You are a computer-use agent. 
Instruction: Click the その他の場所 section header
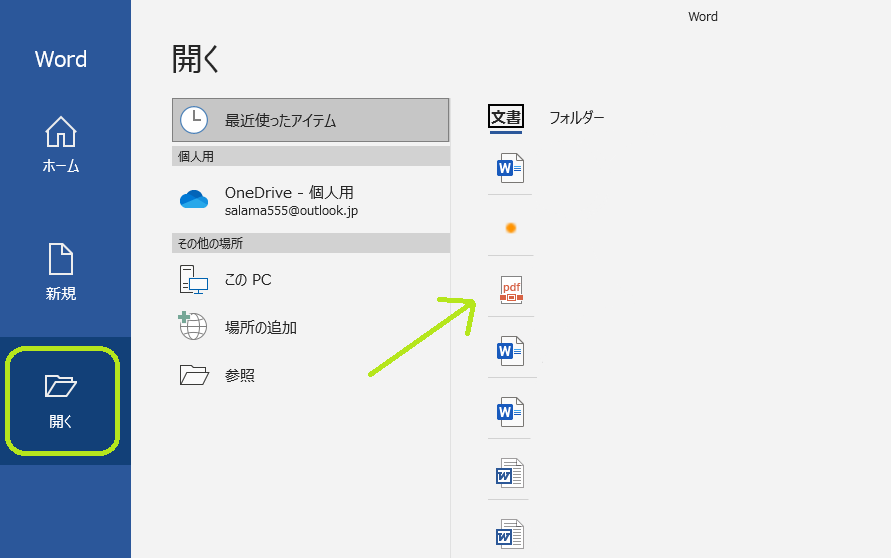[x=311, y=243]
